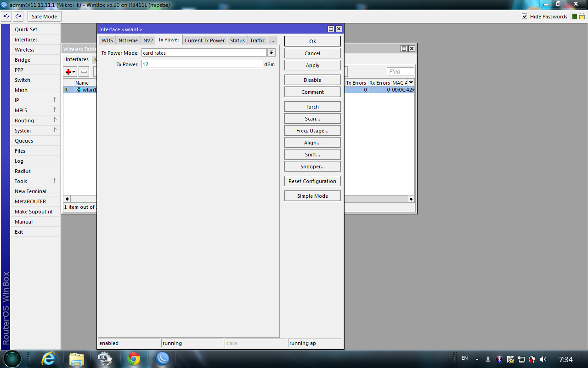588x368 pixels.
Task: Click the green square status indicator at the top right
Action: pos(575,17)
